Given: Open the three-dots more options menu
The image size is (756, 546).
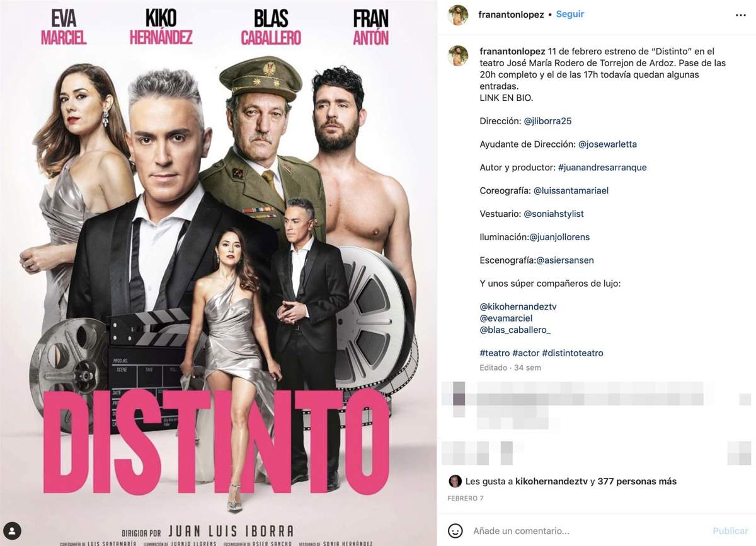Looking at the screenshot, I should 740,15.
